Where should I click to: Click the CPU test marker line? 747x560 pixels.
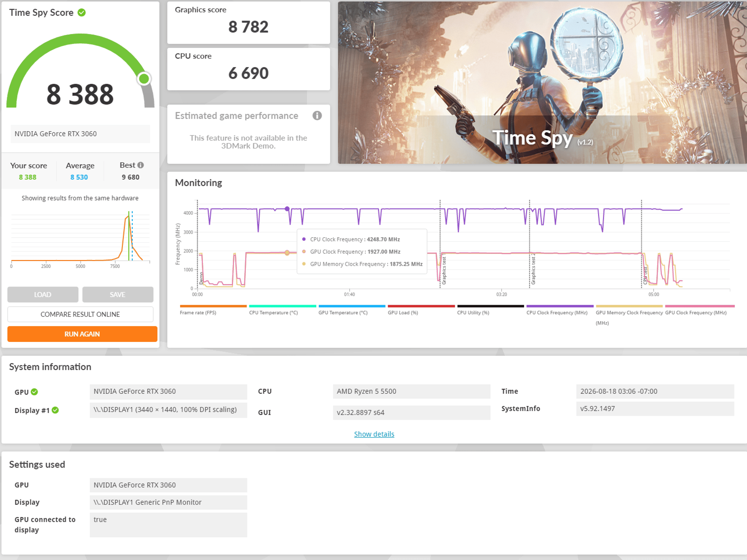pos(642,244)
